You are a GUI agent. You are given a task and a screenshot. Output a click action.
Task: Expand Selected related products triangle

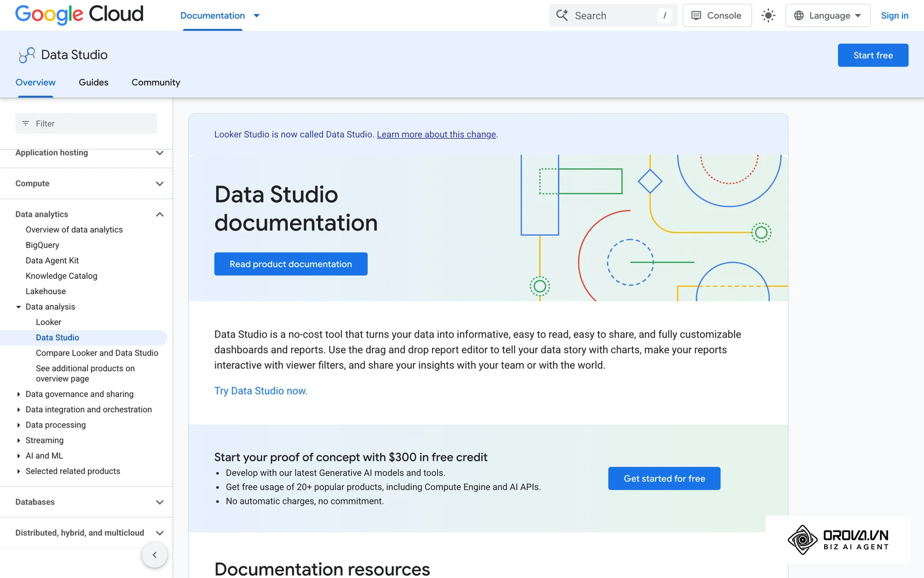tap(18, 472)
